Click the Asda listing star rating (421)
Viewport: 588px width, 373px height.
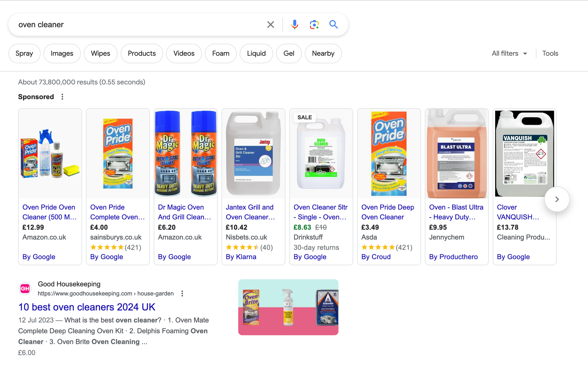(x=387, y=247)
